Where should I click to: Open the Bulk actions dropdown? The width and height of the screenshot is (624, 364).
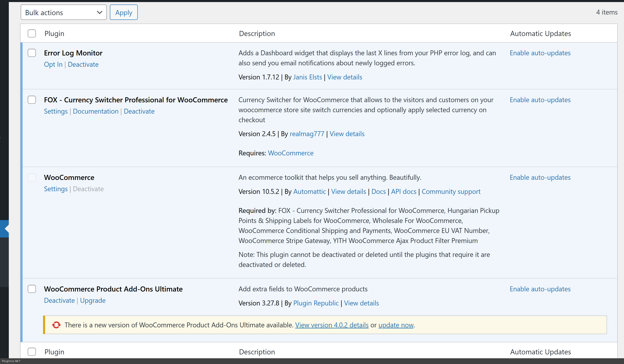[64, 12]
